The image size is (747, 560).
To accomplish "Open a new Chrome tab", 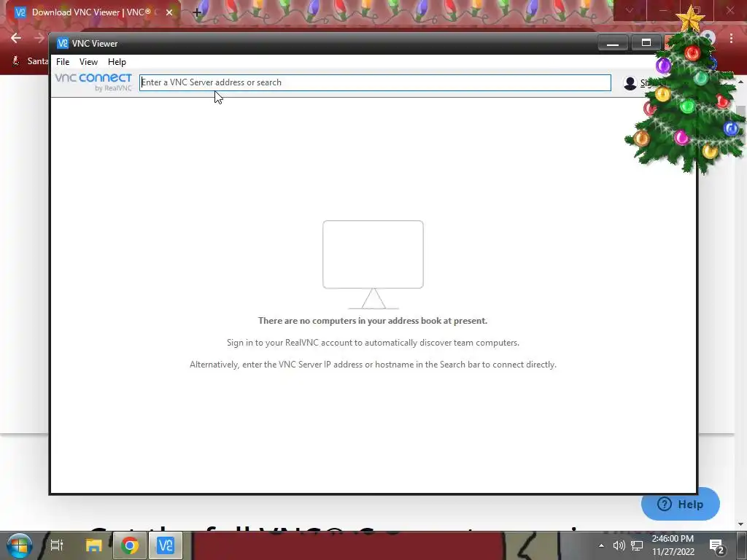I will [x=197, y=12].
